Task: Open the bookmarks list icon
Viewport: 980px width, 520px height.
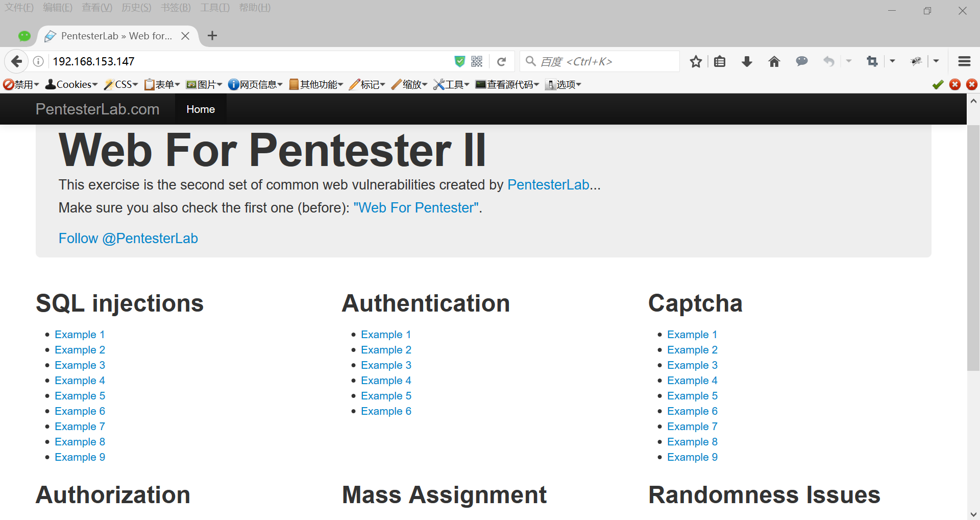Action: coord(720,61)
